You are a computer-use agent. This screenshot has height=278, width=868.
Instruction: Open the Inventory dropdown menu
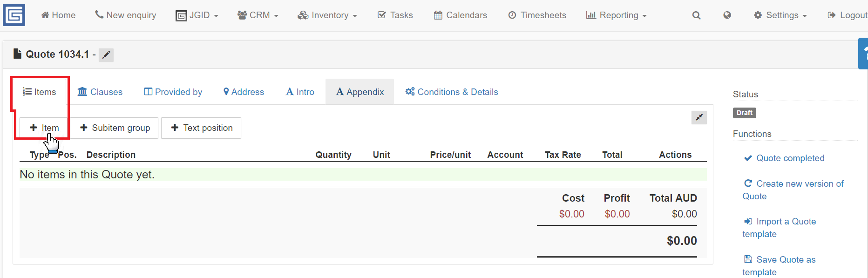327,15
